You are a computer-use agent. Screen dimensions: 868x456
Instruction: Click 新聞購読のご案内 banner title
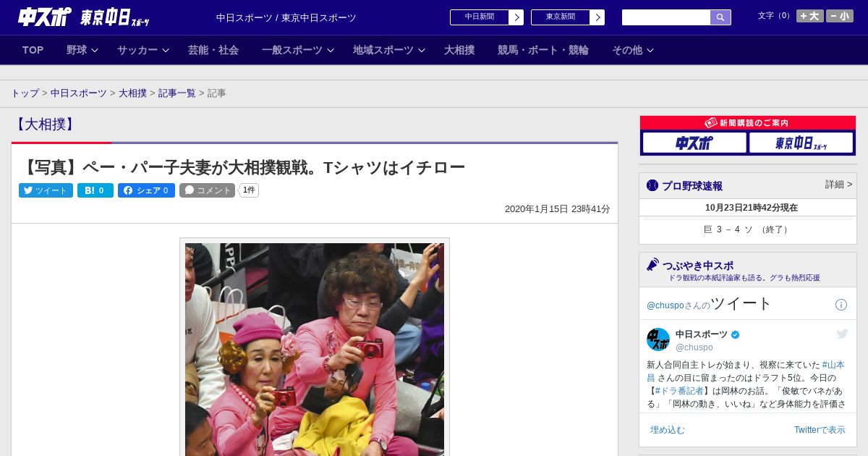tap(747, 123)
